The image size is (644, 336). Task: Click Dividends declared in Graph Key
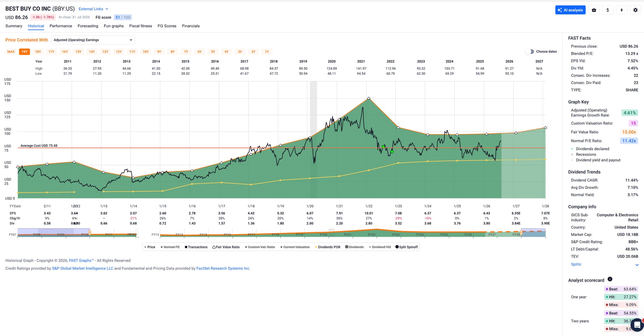pyautogui.click(x=592, y=149)
